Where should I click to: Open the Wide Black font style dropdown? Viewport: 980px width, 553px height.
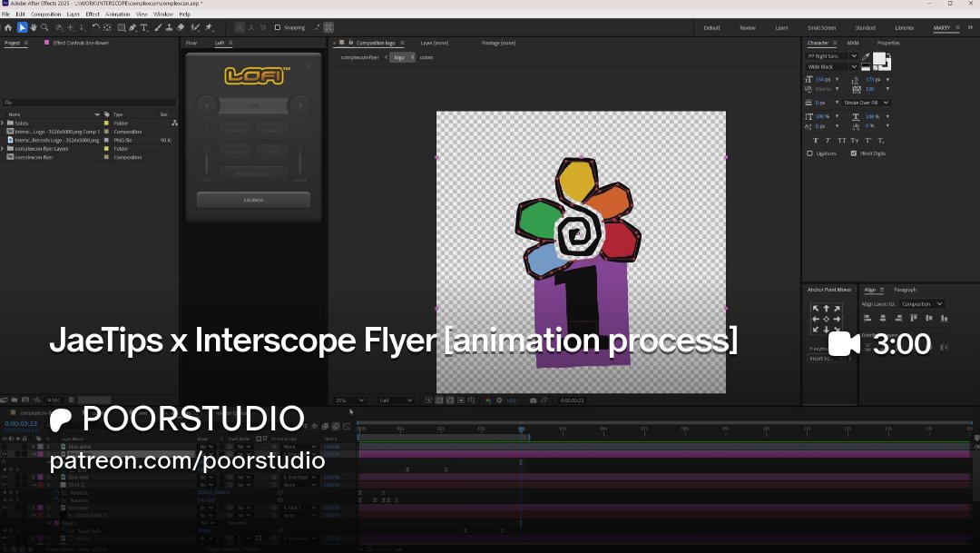[x=832, y=67]
